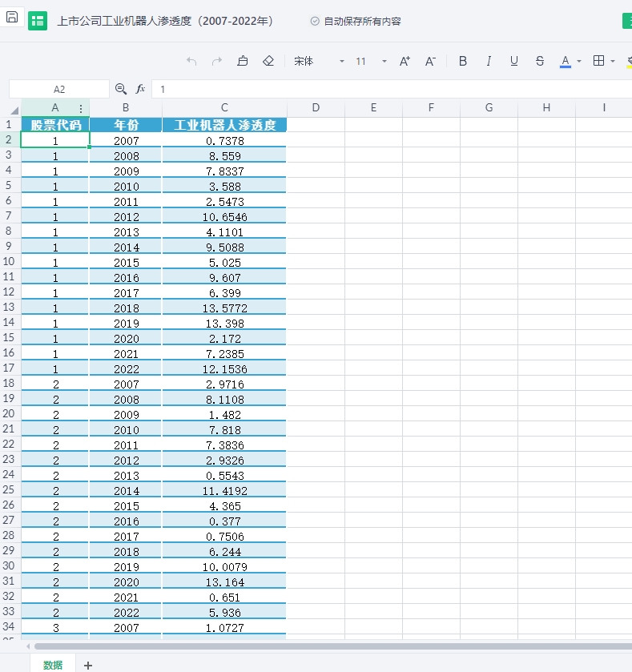
Task: Toggle italic formatting
Action: [x=489, y=61]
